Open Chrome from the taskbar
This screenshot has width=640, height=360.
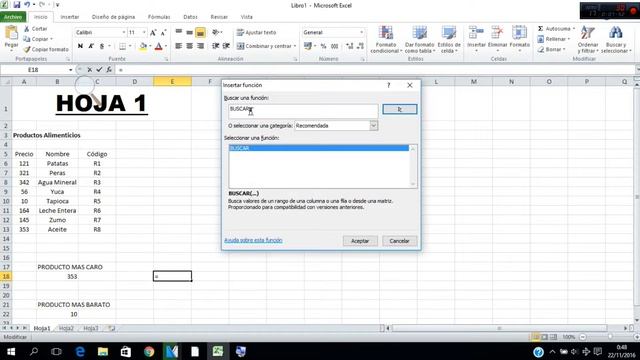[x=149, y=351]
